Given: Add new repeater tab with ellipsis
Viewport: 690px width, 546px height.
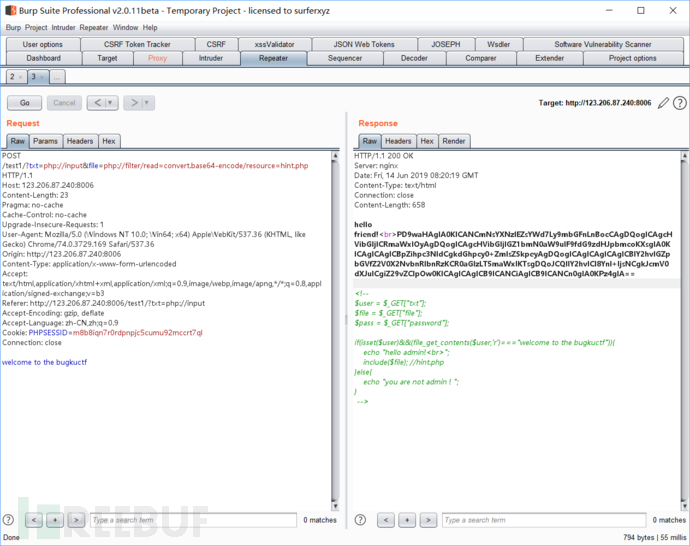Looking at the screenshot, I should [x=57, y=77].
